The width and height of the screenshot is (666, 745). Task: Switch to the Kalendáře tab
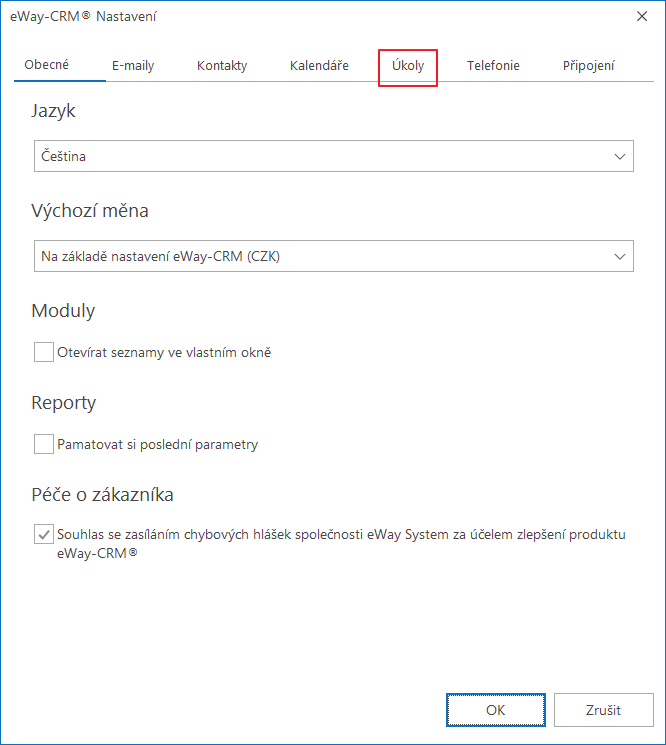(319, 66)
